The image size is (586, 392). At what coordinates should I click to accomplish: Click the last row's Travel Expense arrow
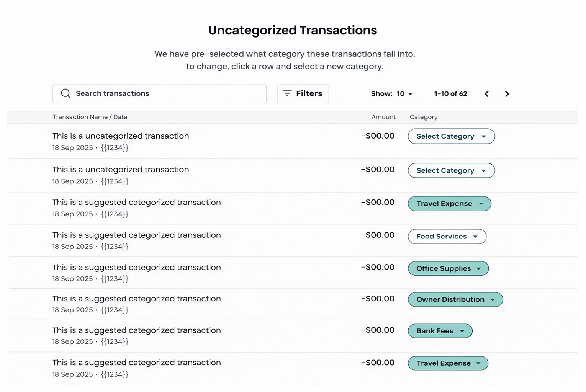pos(478,363)
